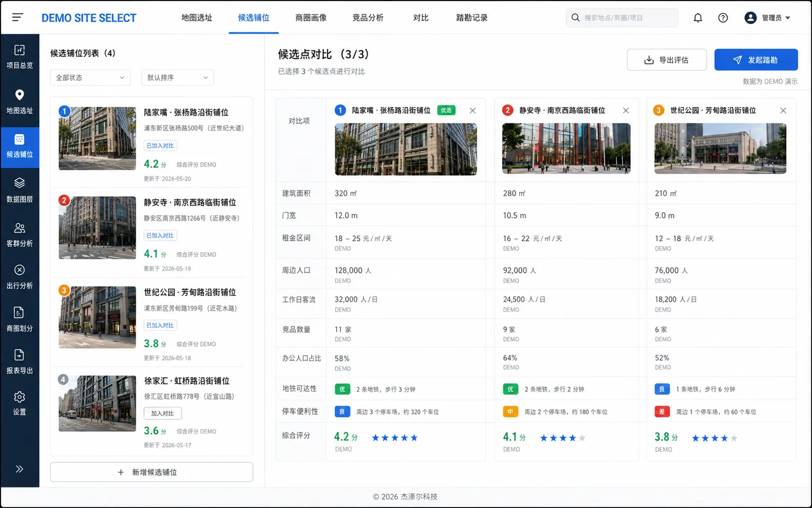Screen dimensions: 812x508
Task: Open 出行分析 in the sidebar
Action: click(x=19, y=277)
